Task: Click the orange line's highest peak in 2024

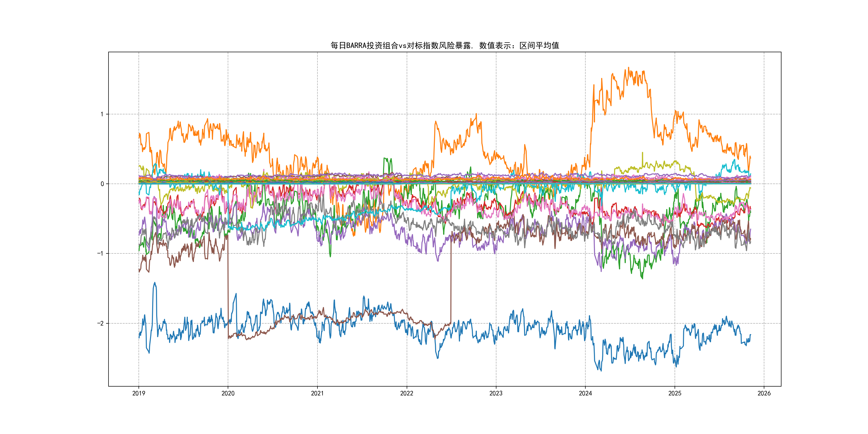Action: 628,68
